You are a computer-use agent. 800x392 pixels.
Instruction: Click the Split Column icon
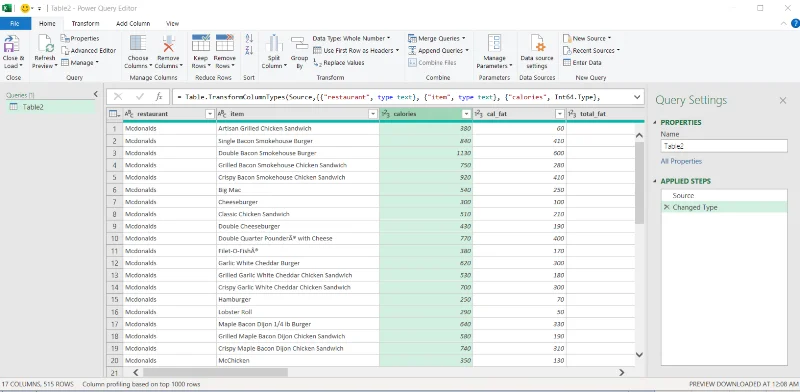(274, 43)
